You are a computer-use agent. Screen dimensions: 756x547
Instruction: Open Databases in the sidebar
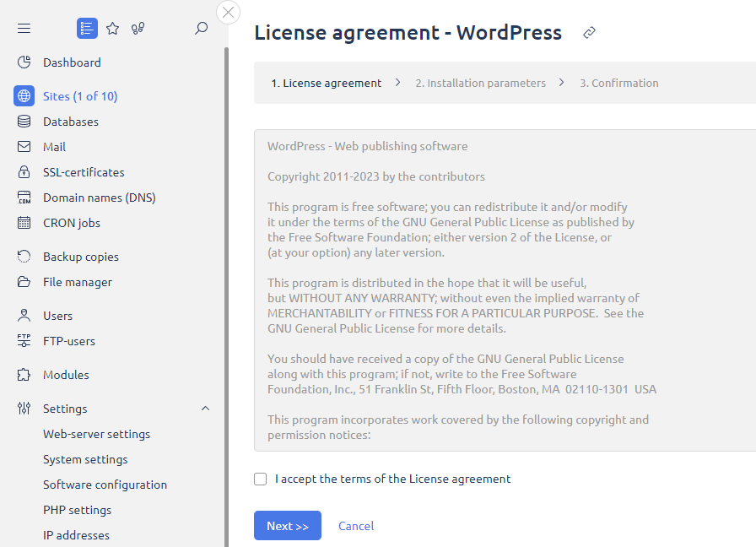click(71, 122)
